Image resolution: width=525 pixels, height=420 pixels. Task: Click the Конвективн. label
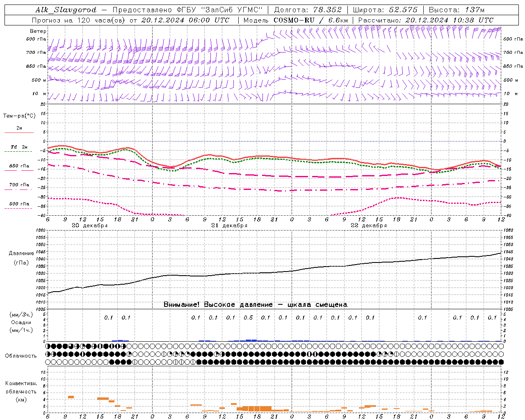[x=21, y=383]
